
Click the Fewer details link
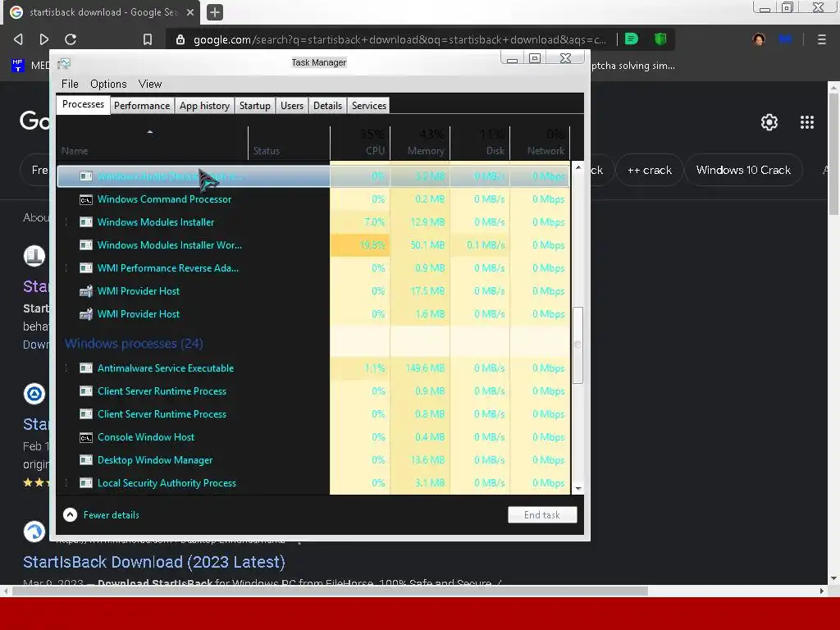[x=111, y=515]
